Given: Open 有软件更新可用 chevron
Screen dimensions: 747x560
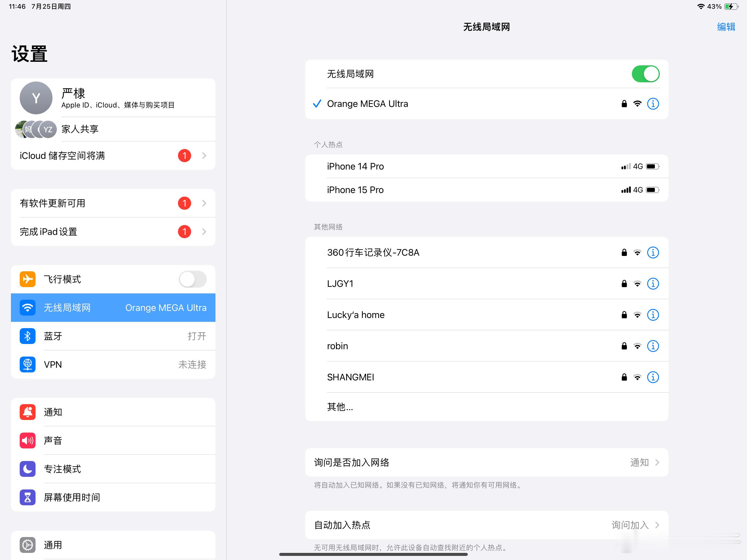Looking at the screenshot, I should 204,203.
